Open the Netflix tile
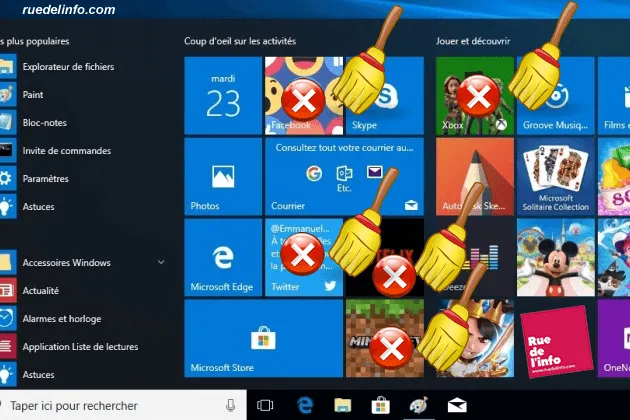Screen dimensions: 630x420 tap(385, 258)
